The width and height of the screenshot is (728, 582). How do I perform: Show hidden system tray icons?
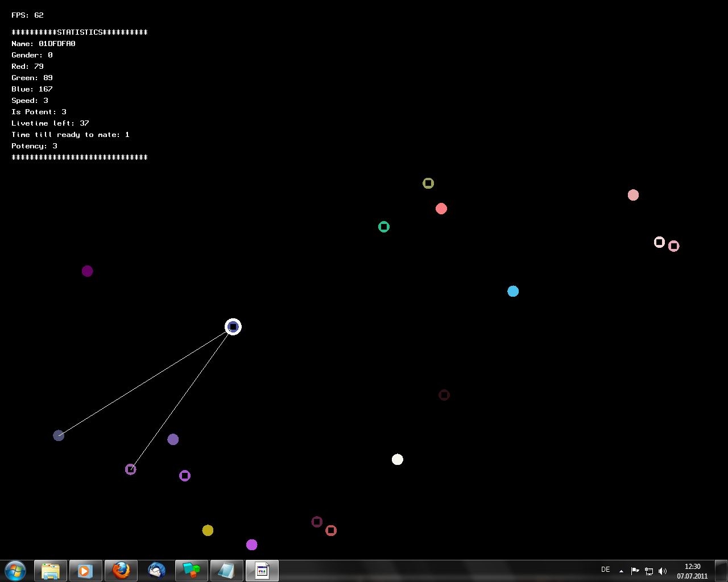click(621, 571)
